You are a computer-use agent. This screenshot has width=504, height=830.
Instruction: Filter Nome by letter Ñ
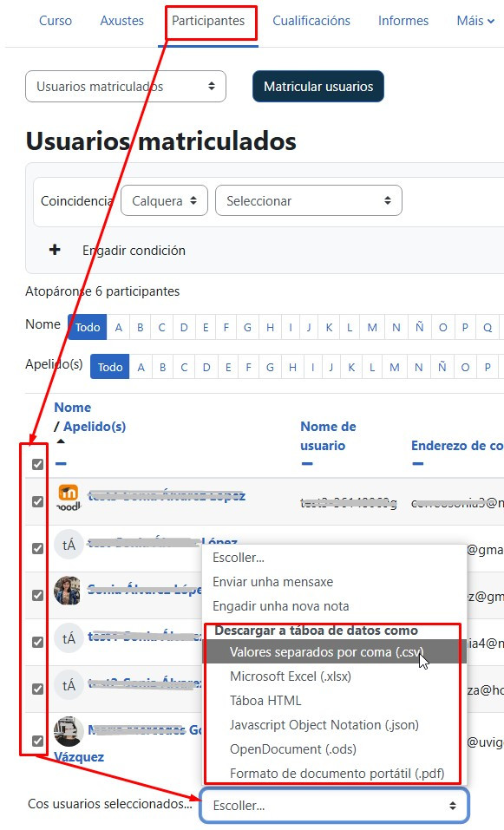419,327
